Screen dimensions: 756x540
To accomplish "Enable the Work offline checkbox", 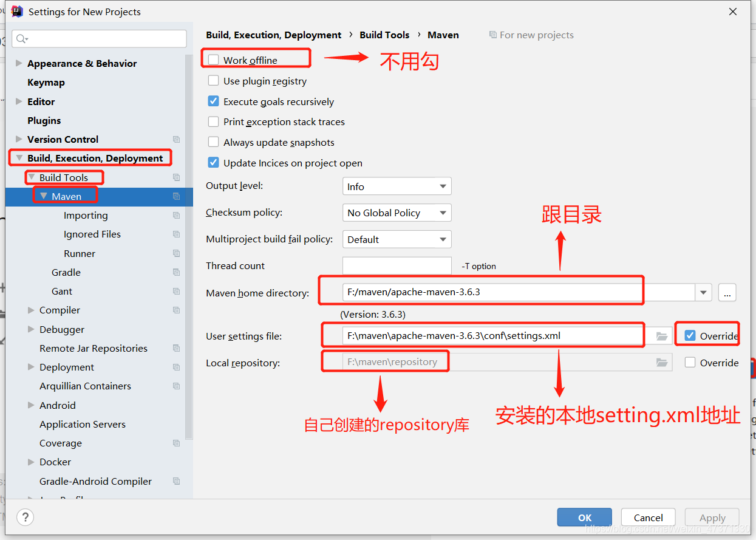I will (213, 60).
